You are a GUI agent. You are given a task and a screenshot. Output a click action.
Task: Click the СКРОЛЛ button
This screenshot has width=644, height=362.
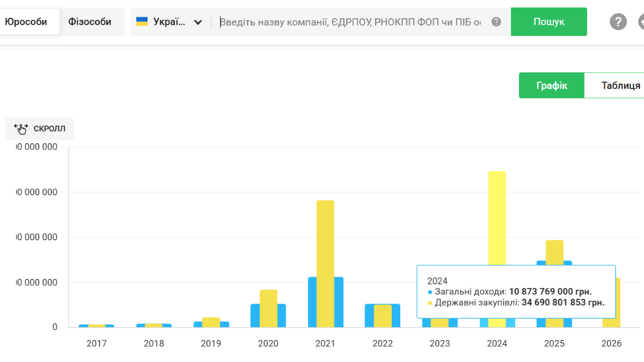40,129
